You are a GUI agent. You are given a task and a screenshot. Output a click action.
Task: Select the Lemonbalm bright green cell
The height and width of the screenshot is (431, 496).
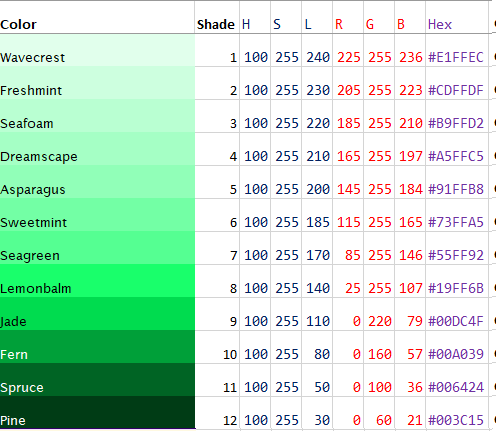(97, 281)
